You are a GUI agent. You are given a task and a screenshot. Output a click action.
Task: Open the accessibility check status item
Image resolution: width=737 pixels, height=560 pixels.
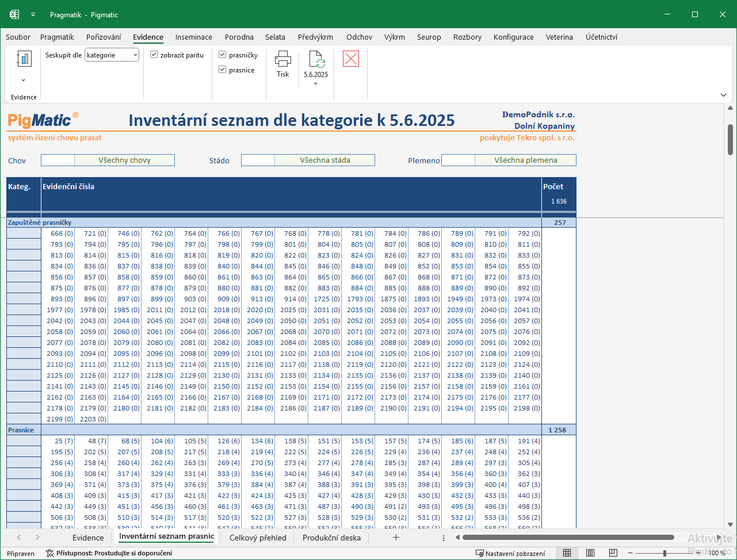pos(109,553)
